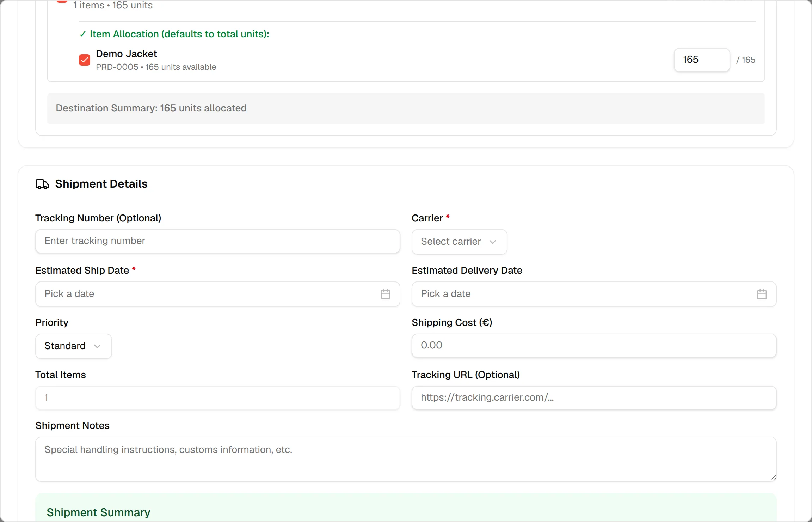Click the Destination Summary units allocated bar
The height and width of the screenshot is (522, 812).
point(406,108)
